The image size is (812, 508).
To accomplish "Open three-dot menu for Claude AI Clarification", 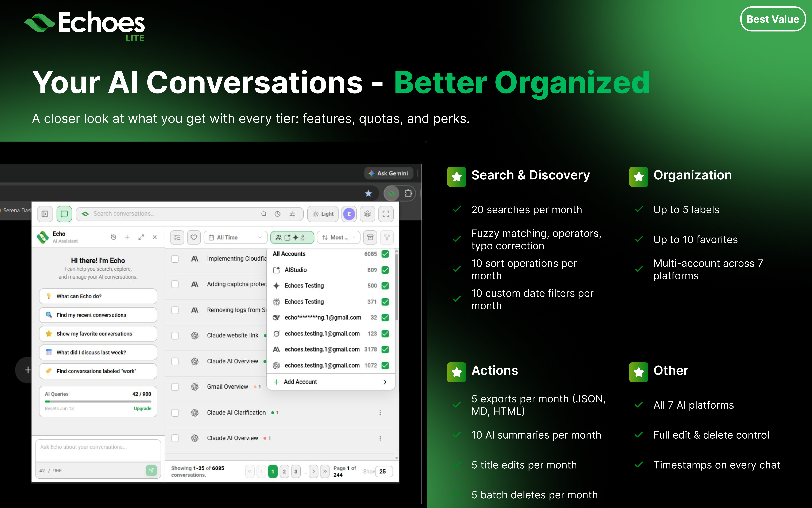I will point(380,413).
